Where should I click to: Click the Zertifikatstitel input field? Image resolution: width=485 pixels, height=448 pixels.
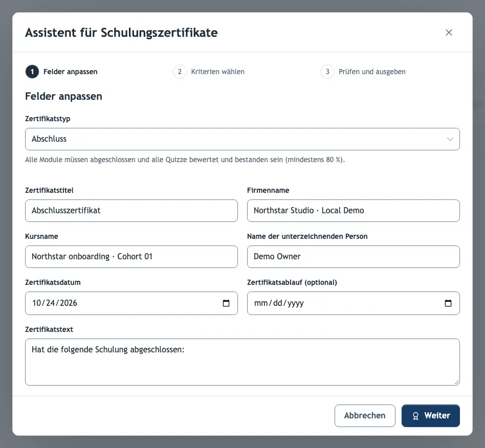(x=131, y=211)
